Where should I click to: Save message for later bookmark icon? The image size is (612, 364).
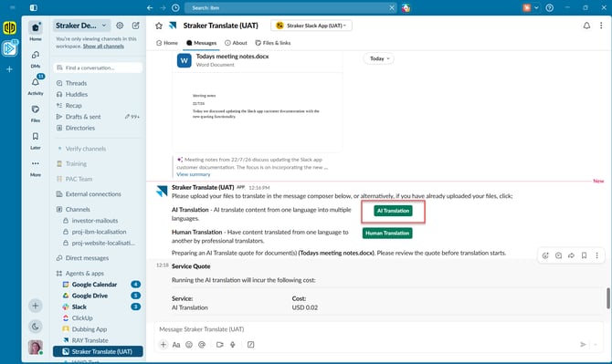click(x=584, y=255)
